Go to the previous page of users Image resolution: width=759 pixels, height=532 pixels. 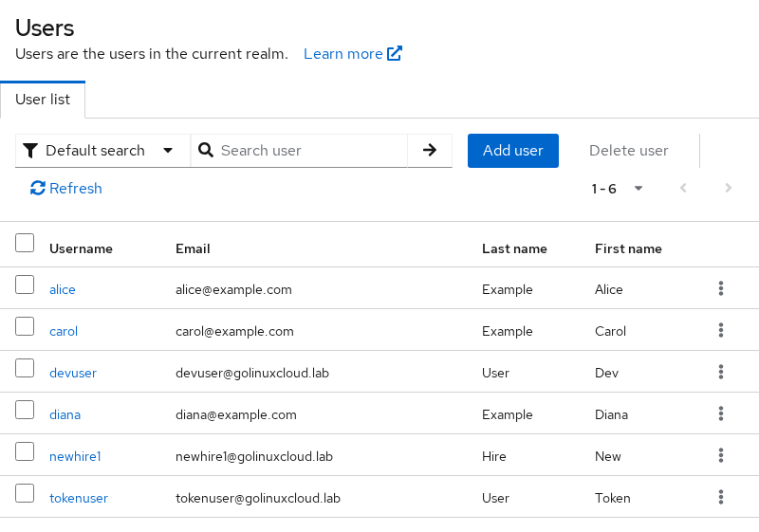click(x=683, y=188)
